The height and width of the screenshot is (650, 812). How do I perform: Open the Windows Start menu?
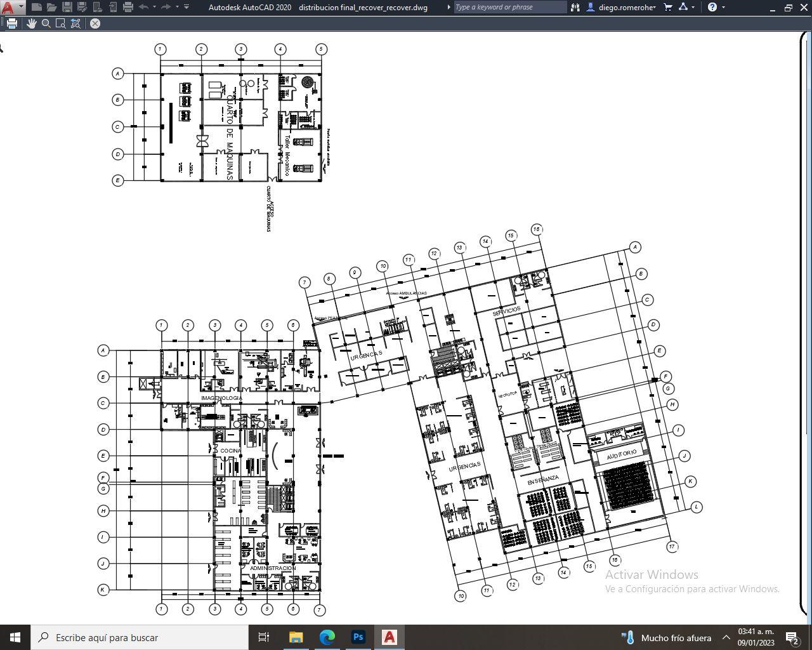(x=15, y=637)
